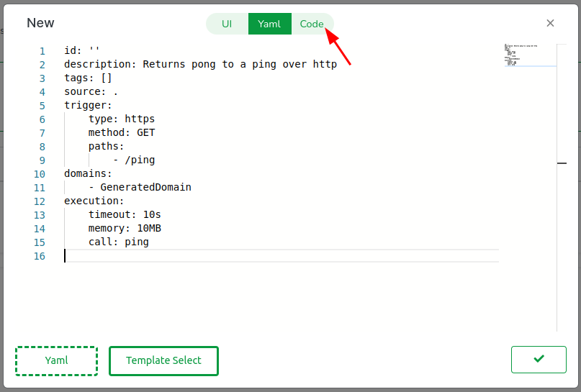
Task: Switch to the UI view tab
Action: [x=227, y=24]
